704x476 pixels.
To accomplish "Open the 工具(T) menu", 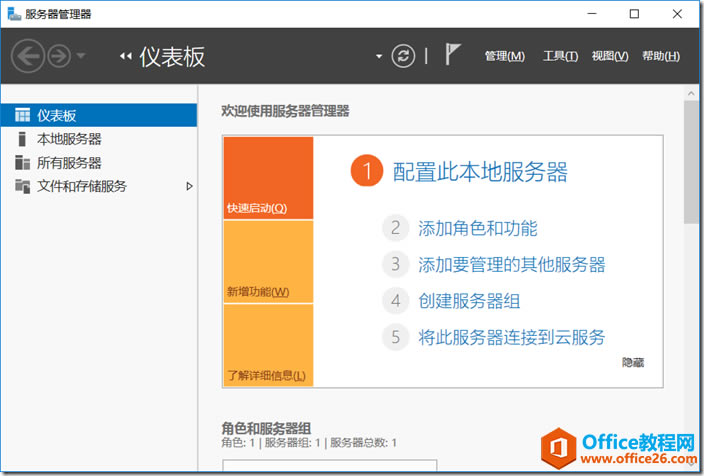I will coord(560,56).
